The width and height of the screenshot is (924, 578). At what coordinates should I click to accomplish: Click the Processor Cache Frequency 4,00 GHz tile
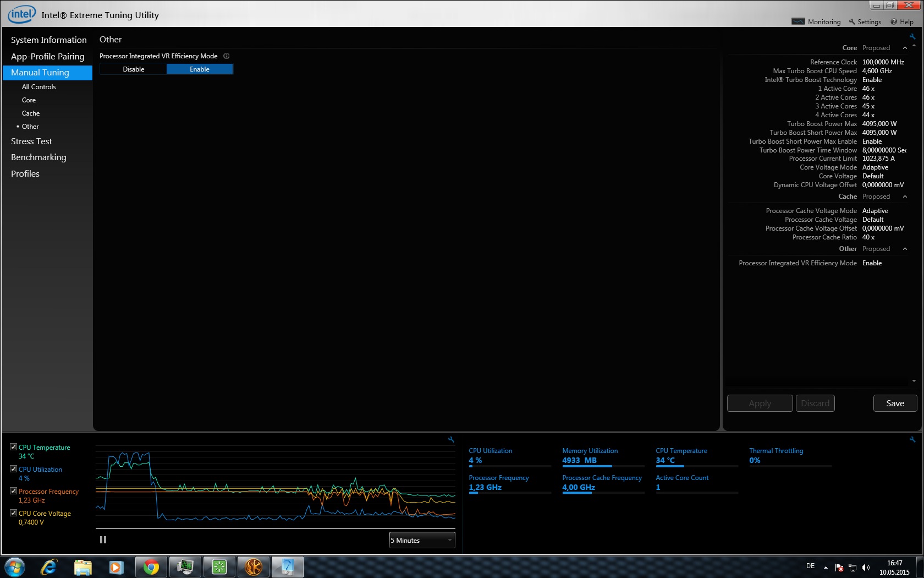click(x=603, y=483)
